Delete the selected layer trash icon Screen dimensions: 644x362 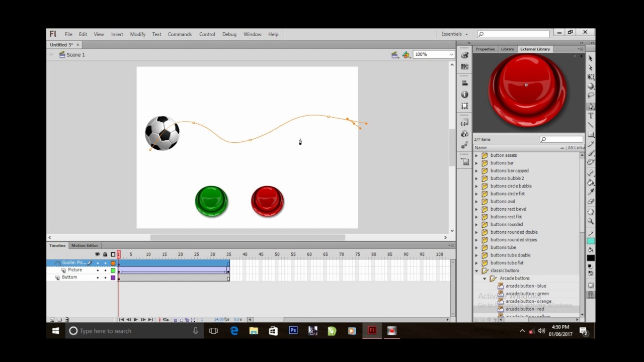(67, 320)
